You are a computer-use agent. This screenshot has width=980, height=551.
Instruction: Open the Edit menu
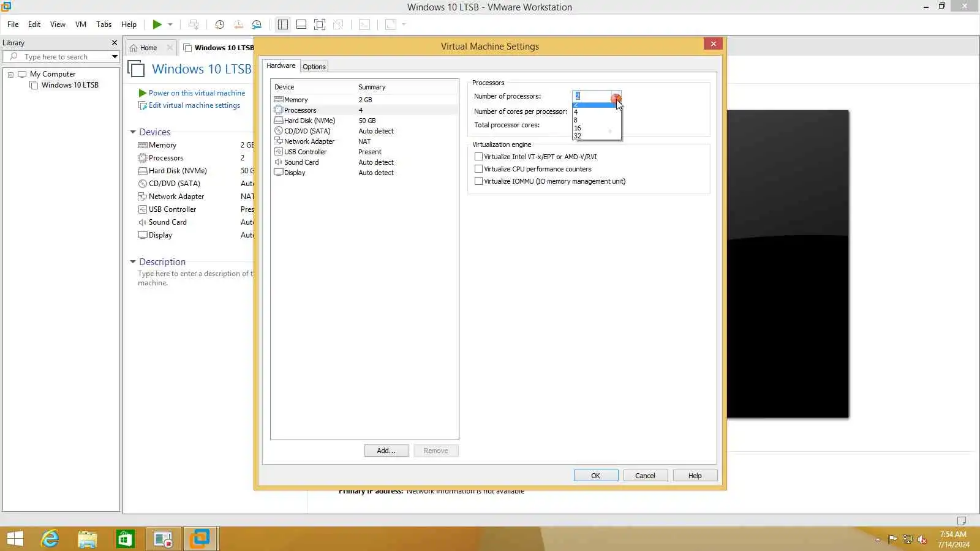pyautogui.click(x=34, y=24)
